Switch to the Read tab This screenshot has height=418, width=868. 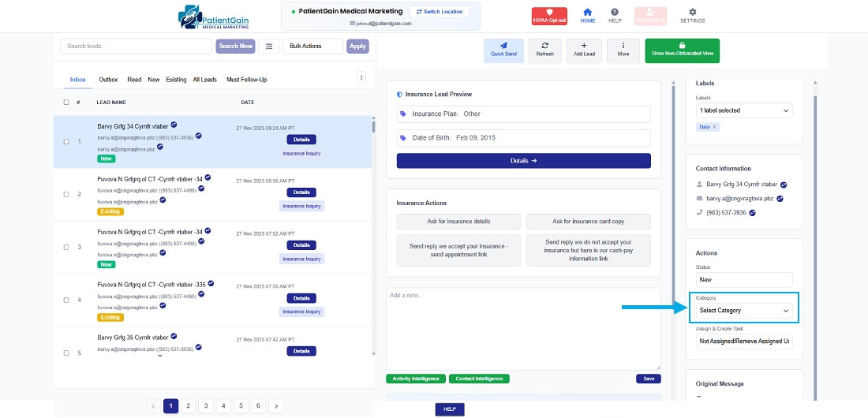[x=134, y=80]
